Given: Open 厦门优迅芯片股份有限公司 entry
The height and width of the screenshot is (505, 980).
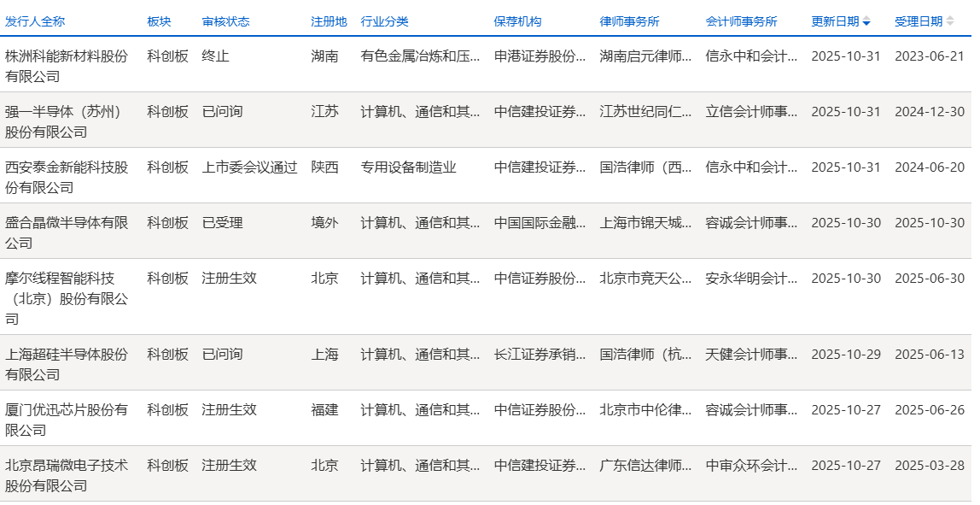Looking at the screenshot, I should (x=67, y=420).
